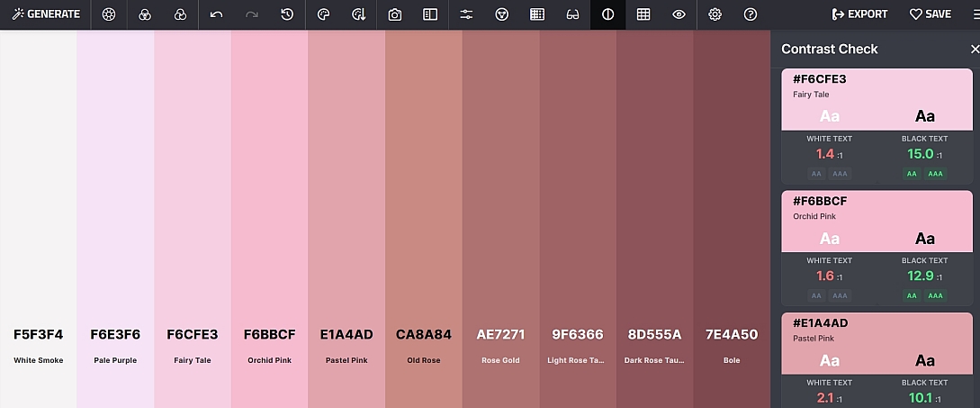Click black Aa sample on Pastel Pink card
Viewport: 980px width, 408px height.
coord(925,360)
